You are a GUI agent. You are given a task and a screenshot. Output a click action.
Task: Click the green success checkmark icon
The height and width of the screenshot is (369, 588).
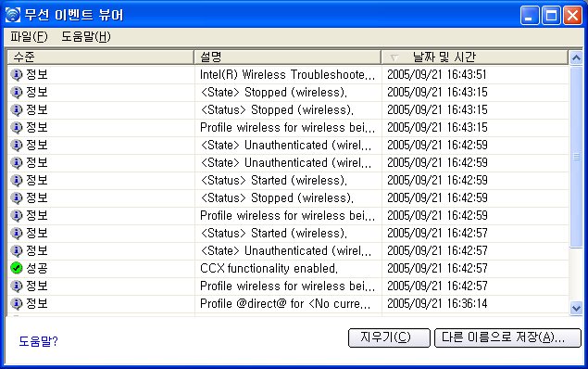(x=17, y=268)
